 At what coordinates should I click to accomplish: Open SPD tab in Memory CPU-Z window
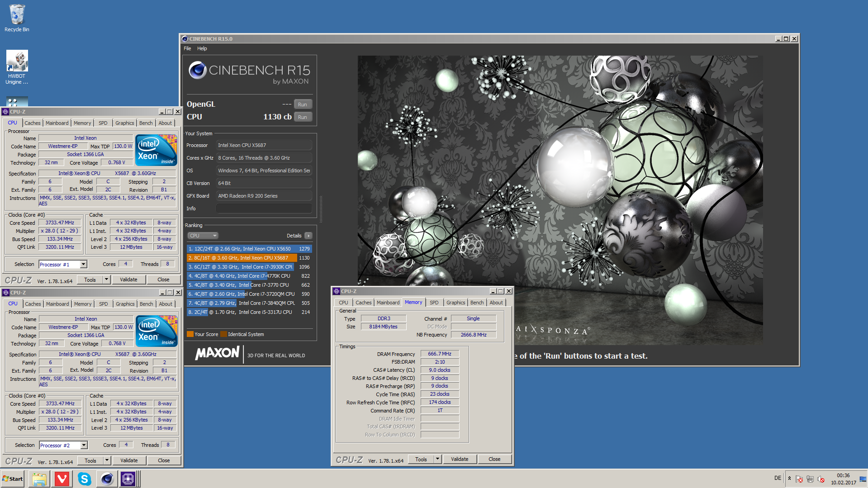434,303
